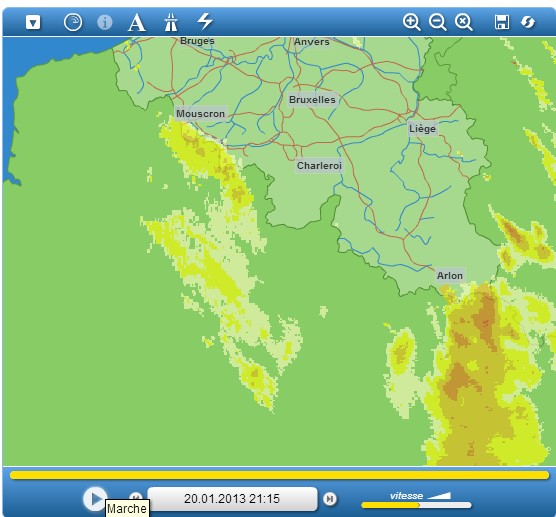Viewport: 556px width, 517px height.
Task: Step to the previous radar frame
Action: (135, 496)
